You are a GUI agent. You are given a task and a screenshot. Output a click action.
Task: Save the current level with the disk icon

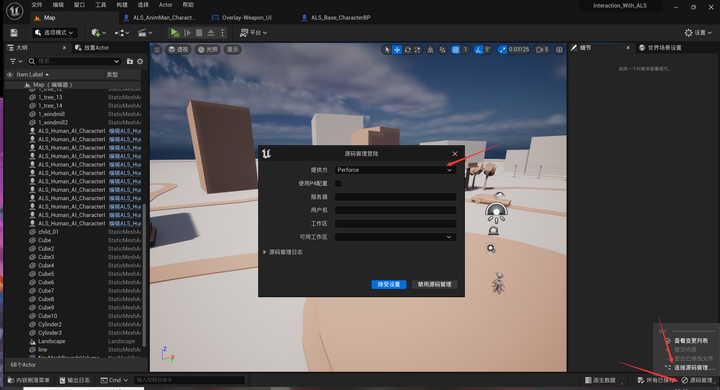pos(14,33)
